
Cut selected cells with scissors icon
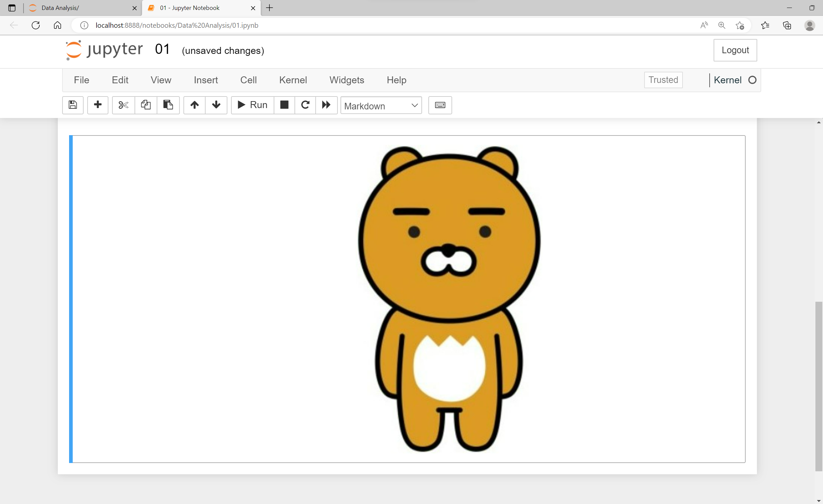[123, 105]
